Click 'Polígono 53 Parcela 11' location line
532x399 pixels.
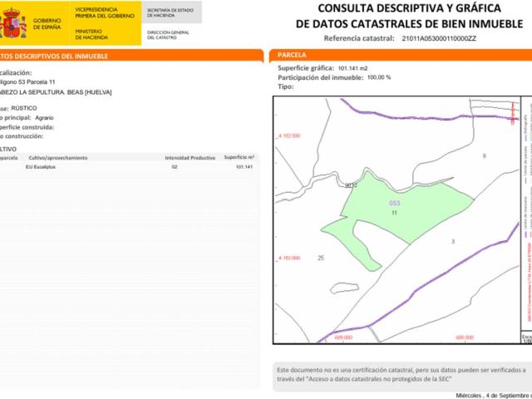[27, 82]
